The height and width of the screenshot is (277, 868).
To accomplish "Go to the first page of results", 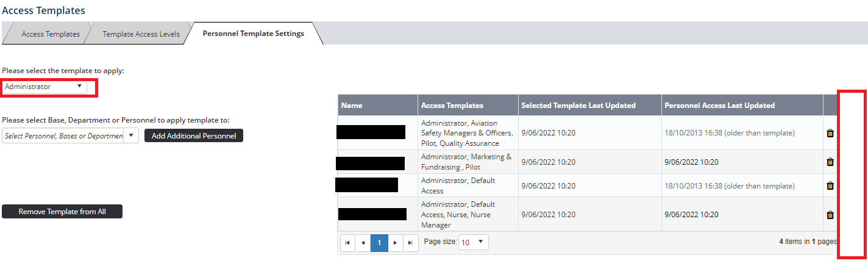I will [x=347, y=243].
